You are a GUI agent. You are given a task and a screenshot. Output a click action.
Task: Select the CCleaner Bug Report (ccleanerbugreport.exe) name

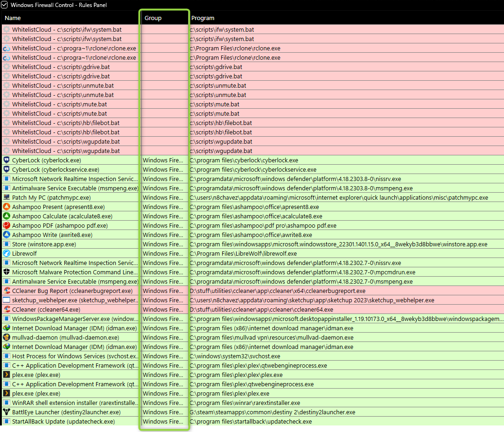click(x=72, y=291)
